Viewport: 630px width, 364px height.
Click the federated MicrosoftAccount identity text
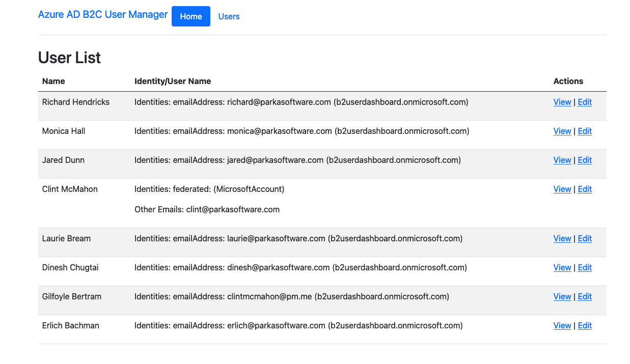pyautogui.click(x=209, y=189)
